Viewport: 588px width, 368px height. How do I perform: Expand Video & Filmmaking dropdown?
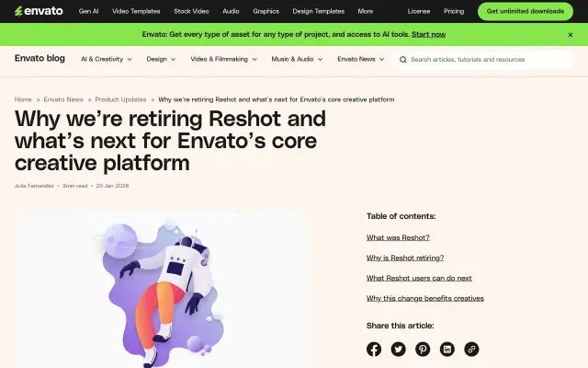point(223,59)
